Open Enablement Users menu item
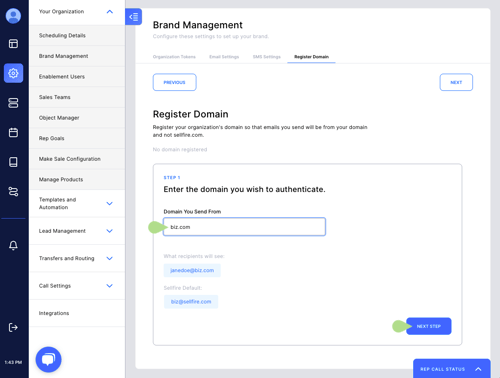The width and height of the screenshot is (500, 378). point(77,77)
